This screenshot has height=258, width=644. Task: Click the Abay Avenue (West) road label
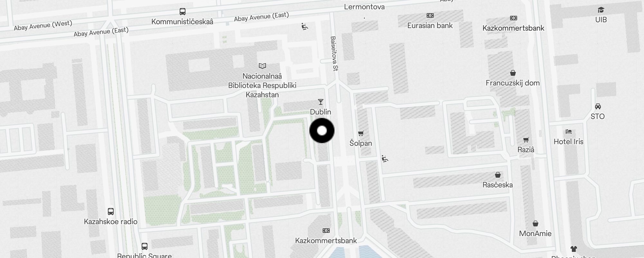pos(43,25)
